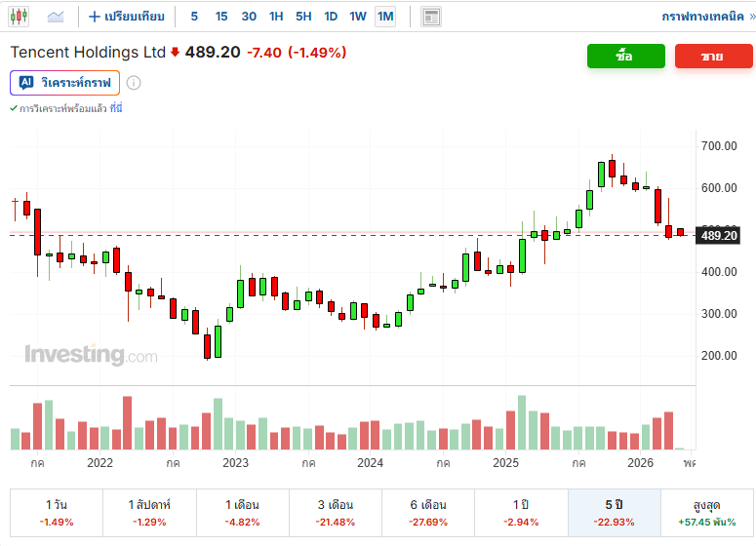Open technical chart link (กราฟทางเทคนิค)
Screen dimensions: 756x546
coord(707,17)
